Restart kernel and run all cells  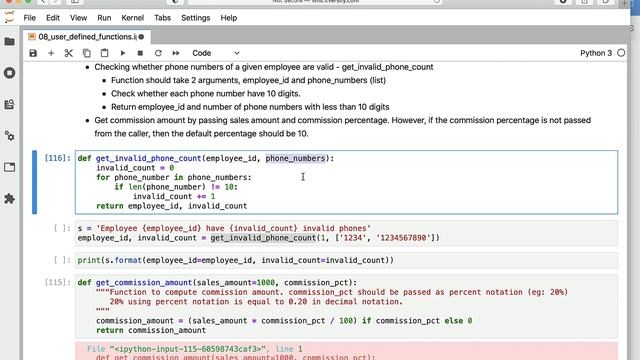coord(176,53)
